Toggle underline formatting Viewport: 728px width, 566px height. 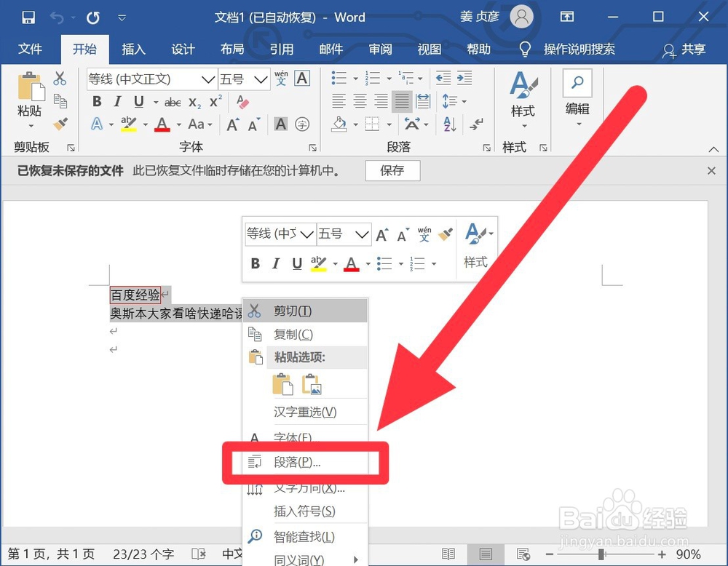pyautogui.click(x=138, y=101)
